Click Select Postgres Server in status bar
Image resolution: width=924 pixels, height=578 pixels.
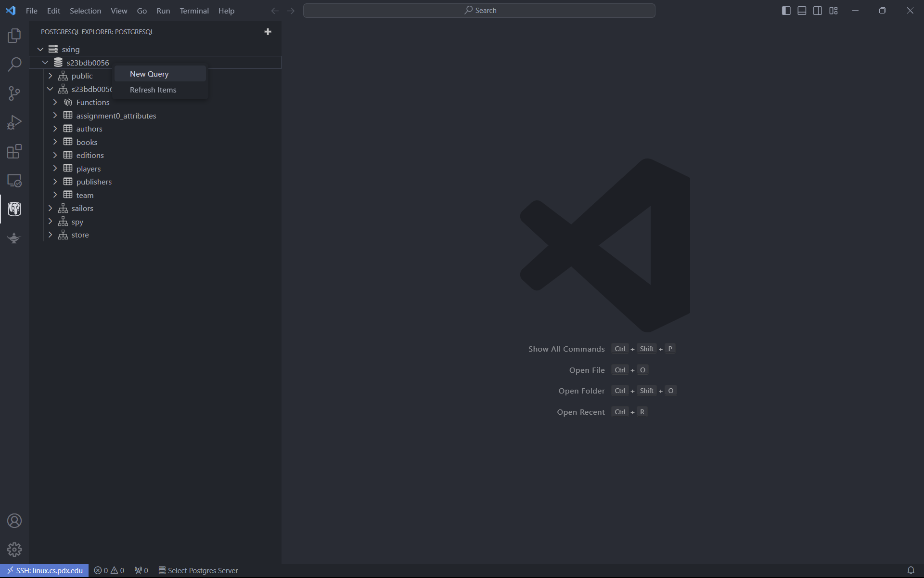(x=198, y=570)
